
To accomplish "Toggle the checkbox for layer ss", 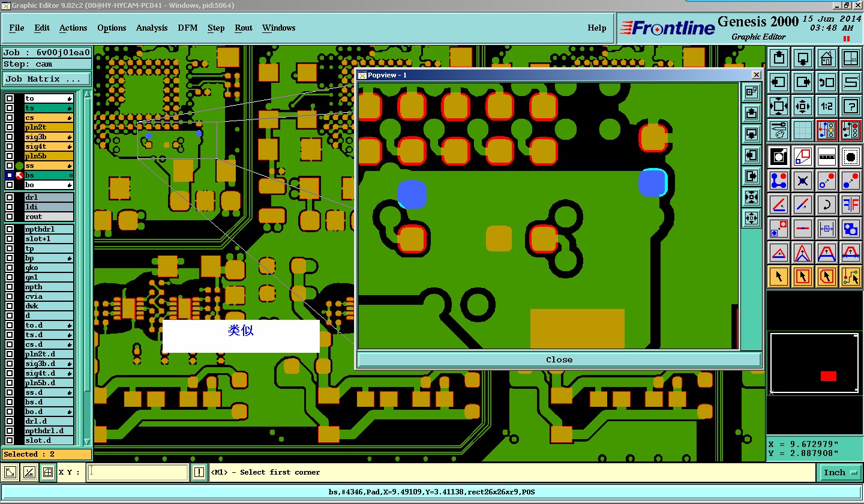I will pyautogui.click(x=10, y=166).
